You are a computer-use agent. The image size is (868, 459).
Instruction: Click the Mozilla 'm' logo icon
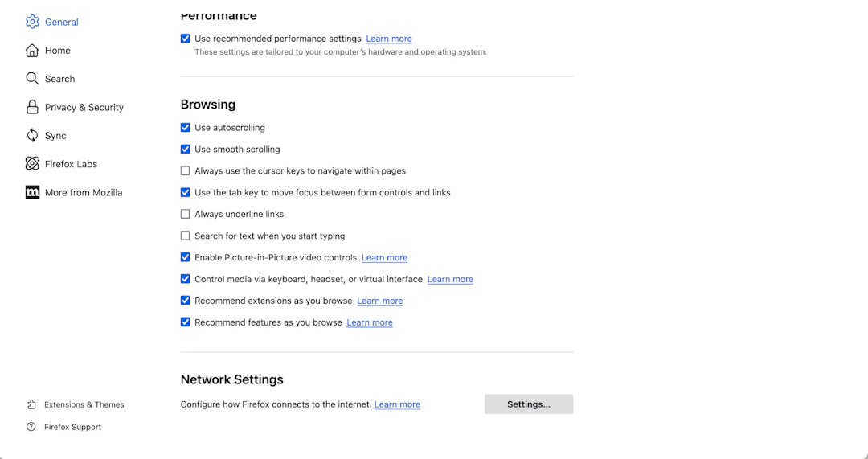32,192
